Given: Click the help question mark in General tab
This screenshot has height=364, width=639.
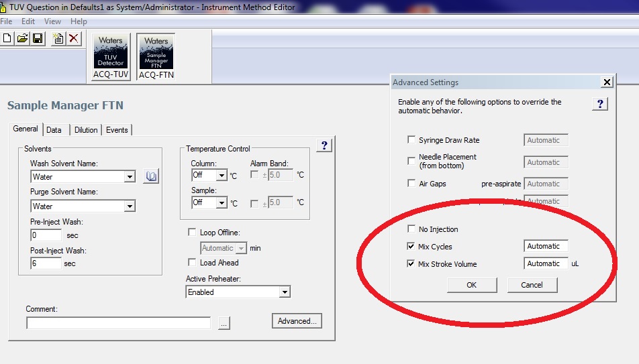Looking at the screenshot, I should click(x=324, y=145).
